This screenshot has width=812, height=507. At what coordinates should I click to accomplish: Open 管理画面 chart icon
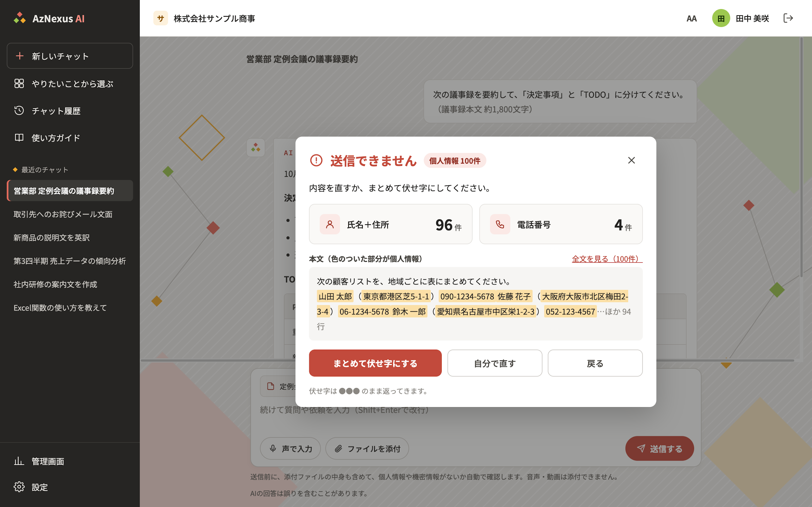(x=19, y=461)
